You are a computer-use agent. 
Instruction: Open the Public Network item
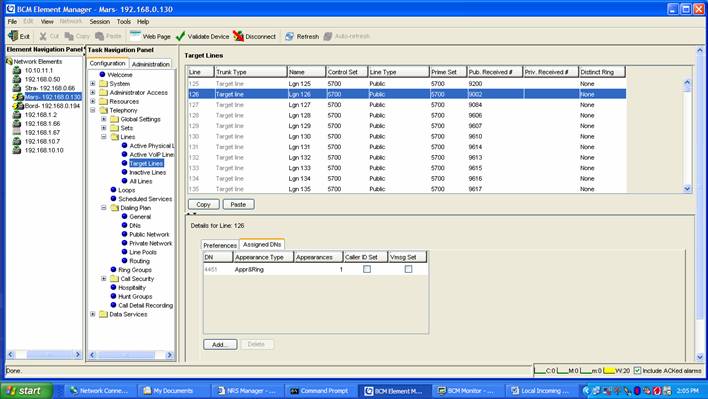149,235
